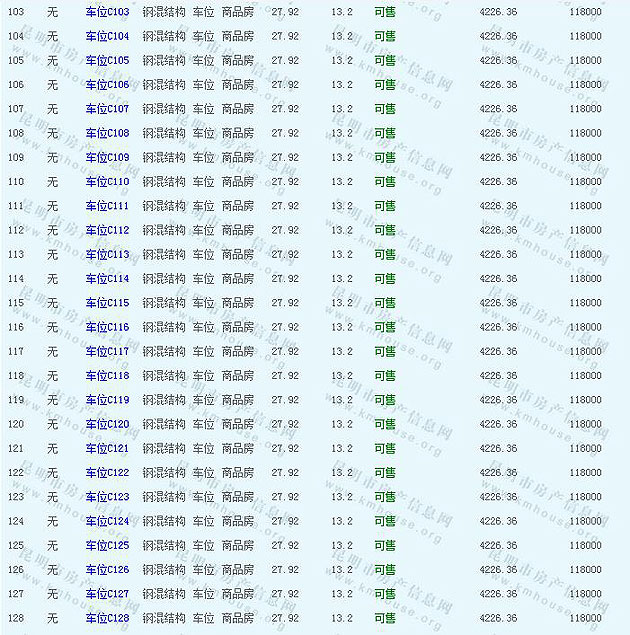The height and width of the screenshot is (635, 630).
Task: Select the 车位C113 link
Action: click(x=107, y=255)
